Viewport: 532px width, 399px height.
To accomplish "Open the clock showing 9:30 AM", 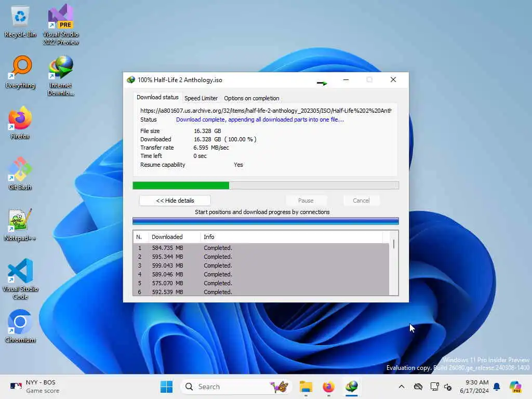I will tap(474, 387).
